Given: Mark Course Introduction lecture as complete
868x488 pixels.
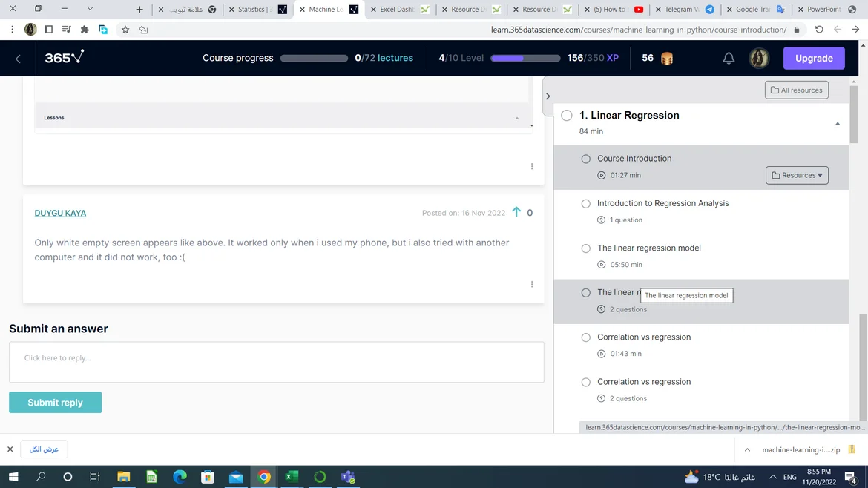Looking at the screenshot, I should click(x=585, y=159).
